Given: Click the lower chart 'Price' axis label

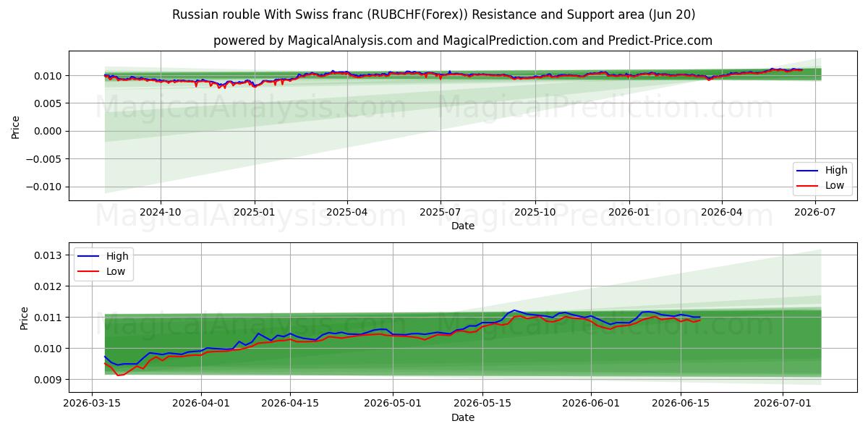Looking at the screenshot, I should [25, 318].
